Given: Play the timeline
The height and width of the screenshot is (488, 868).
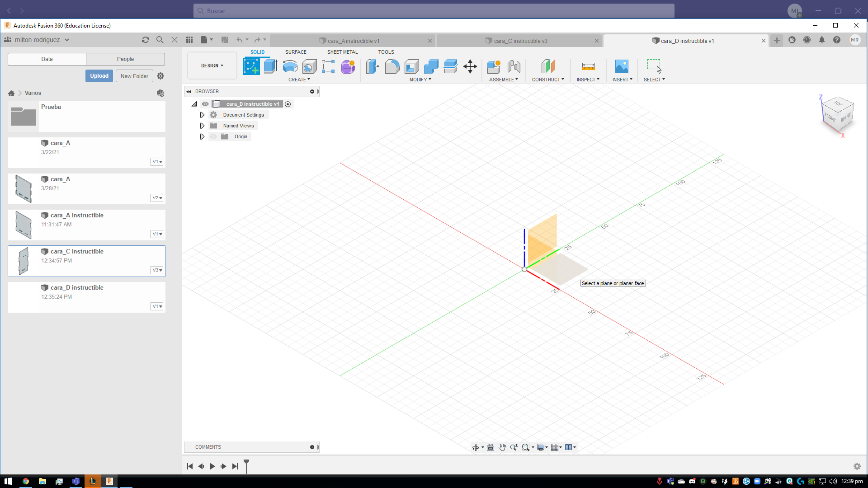Looking at the screenshot, I should click(x=212, y=466).
